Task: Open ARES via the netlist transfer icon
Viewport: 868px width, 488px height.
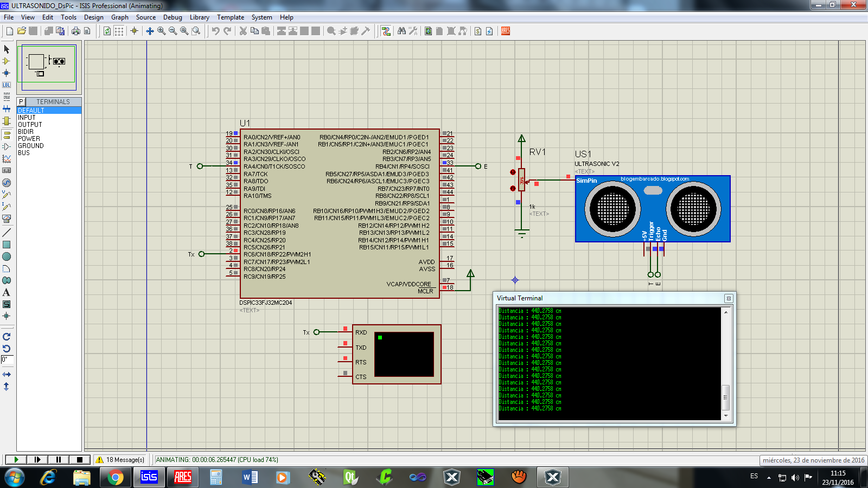Action: [505, 31]
